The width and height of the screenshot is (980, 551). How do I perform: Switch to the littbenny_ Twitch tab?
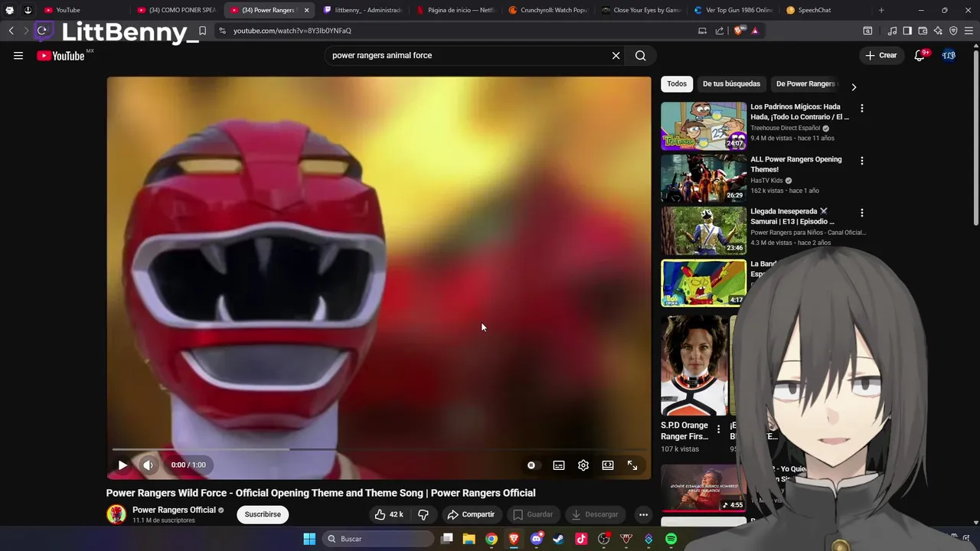(x=363, y=10)
